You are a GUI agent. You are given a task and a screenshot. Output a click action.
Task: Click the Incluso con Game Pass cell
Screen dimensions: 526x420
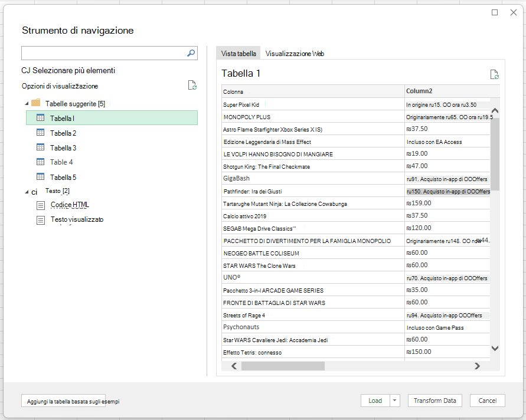click(447, 327)
